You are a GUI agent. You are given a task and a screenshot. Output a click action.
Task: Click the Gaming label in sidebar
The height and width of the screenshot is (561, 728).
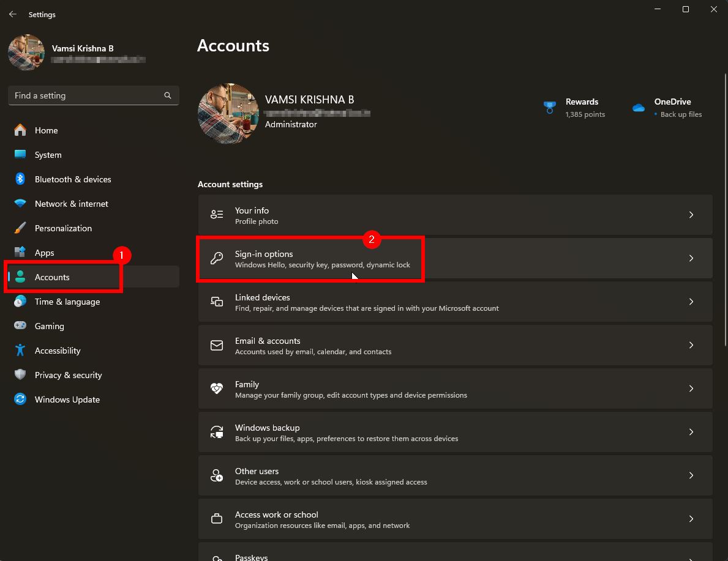click(x=49, y=326)
